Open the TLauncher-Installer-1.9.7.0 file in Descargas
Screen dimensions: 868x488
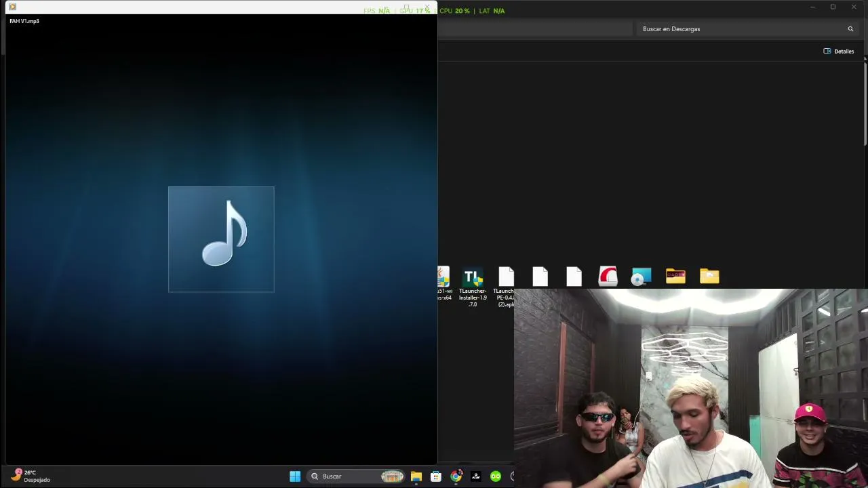tap(473, 287)
